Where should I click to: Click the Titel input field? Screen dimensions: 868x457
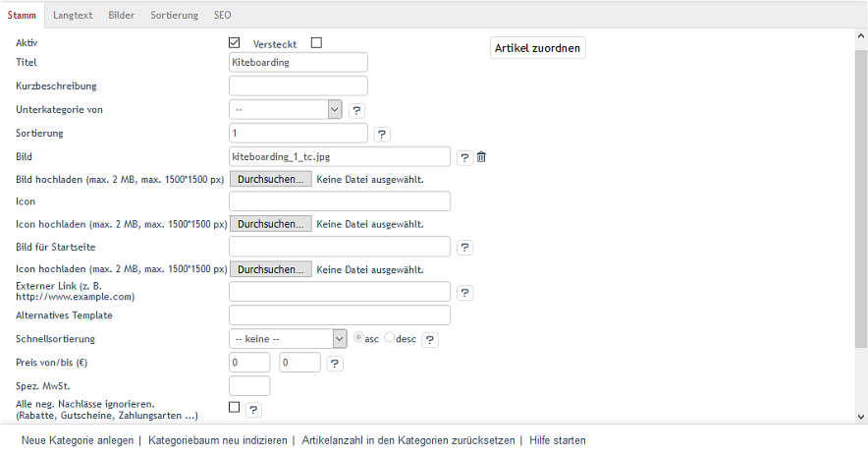(x=298, y=63)
